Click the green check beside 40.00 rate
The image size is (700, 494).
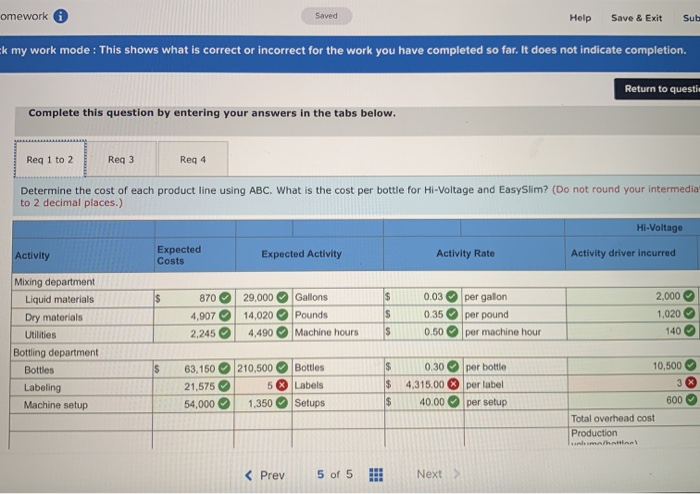pyautogui.click(x=454, y=402)
